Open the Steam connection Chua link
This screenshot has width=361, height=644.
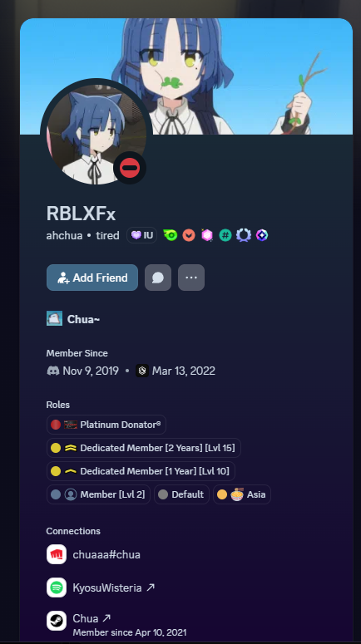(x=92, y=618)
